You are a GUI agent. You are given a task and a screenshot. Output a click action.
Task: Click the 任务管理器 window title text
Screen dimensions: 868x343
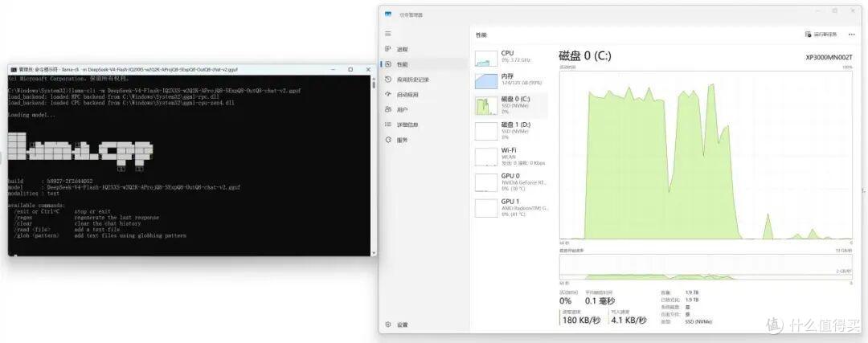click(x=411, y=15)
